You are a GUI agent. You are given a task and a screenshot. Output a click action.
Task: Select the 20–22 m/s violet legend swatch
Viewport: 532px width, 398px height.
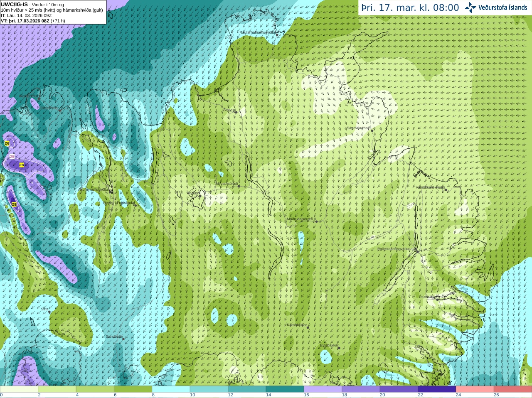click(x=399, y=389)
